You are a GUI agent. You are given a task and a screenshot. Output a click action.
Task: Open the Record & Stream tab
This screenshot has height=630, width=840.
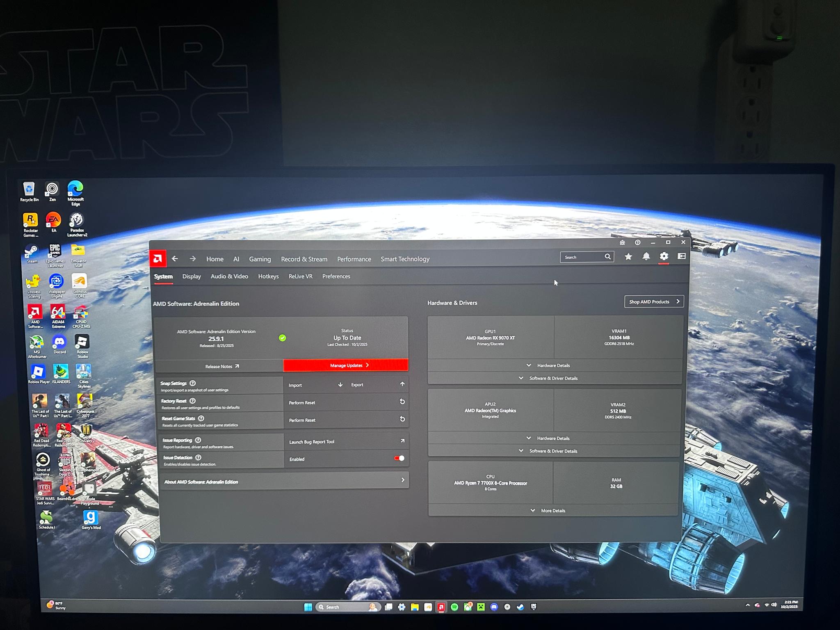tap(304, 259)
